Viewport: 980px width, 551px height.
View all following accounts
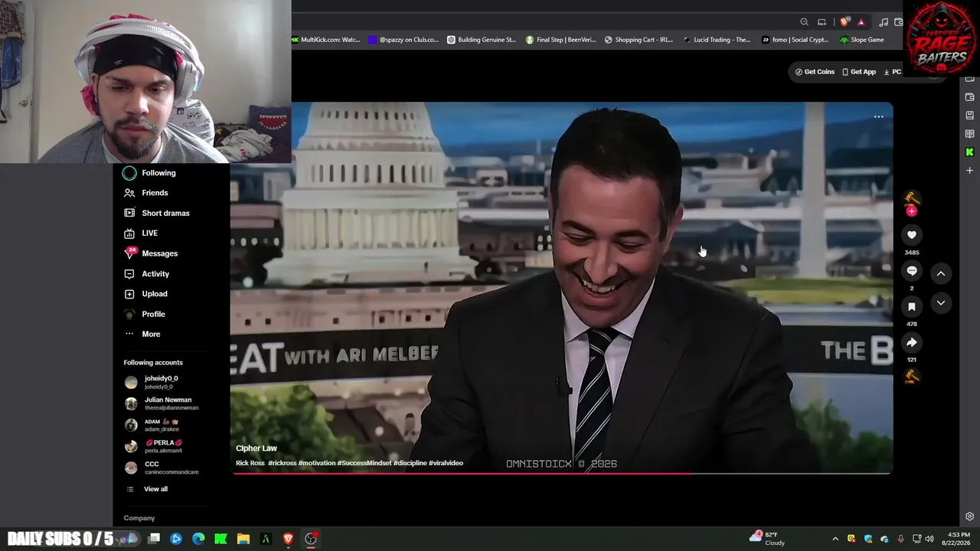tap(146, 489)
